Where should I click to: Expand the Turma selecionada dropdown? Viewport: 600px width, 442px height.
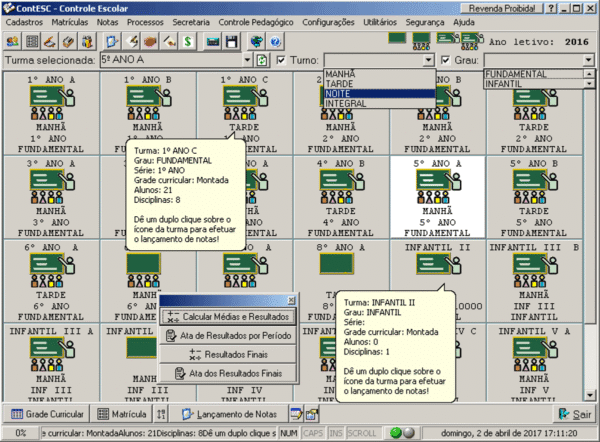point(247,61)
